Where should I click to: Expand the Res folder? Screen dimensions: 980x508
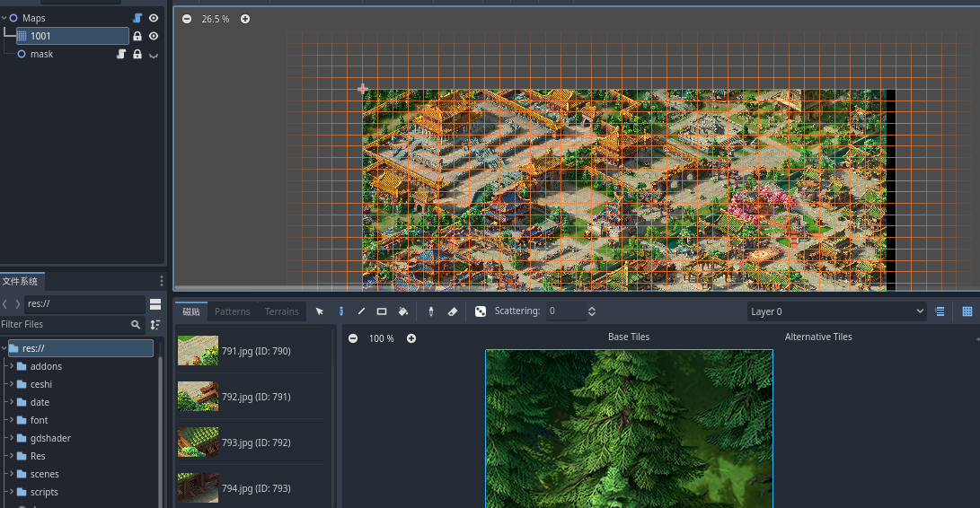tap(12, 456)
